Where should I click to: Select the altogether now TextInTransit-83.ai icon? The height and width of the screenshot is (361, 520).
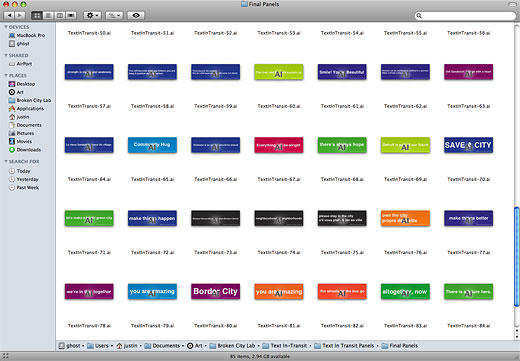405,291
